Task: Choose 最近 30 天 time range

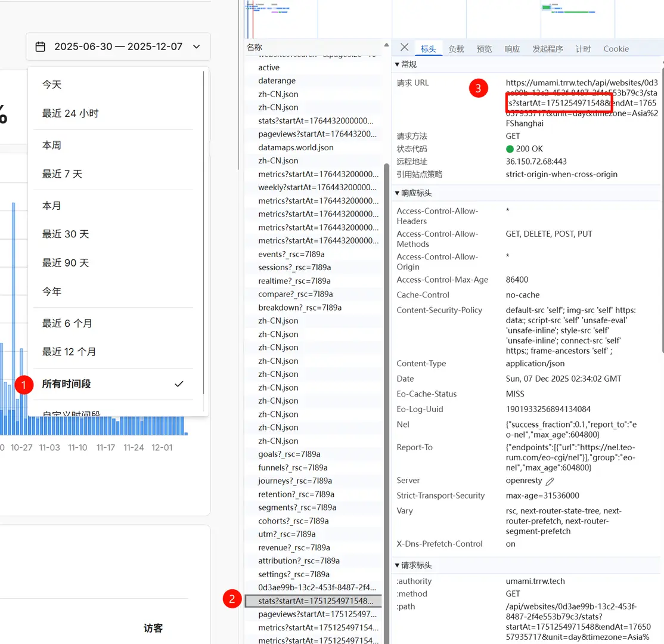Action: coord(65,234)
